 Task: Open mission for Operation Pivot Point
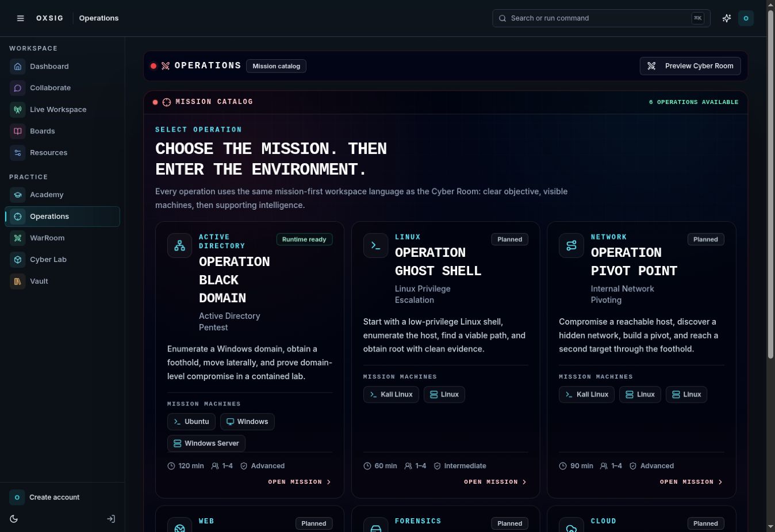tap(692, 482)
